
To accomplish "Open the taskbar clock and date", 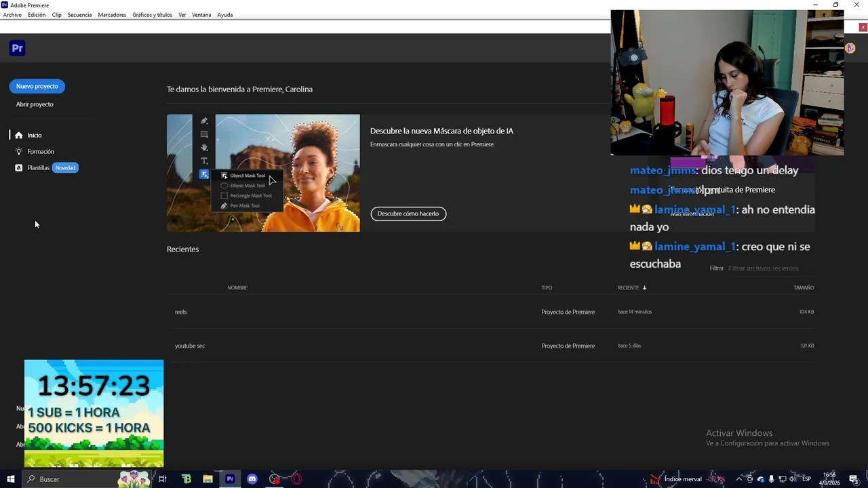I will [x=831, y=479].
